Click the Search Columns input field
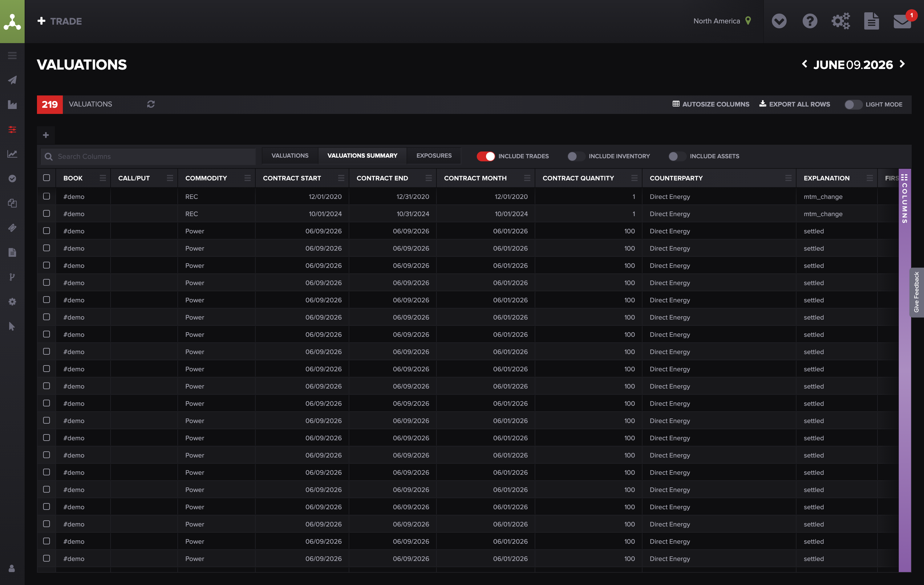 pyautogui.click(x=148, y=156)
